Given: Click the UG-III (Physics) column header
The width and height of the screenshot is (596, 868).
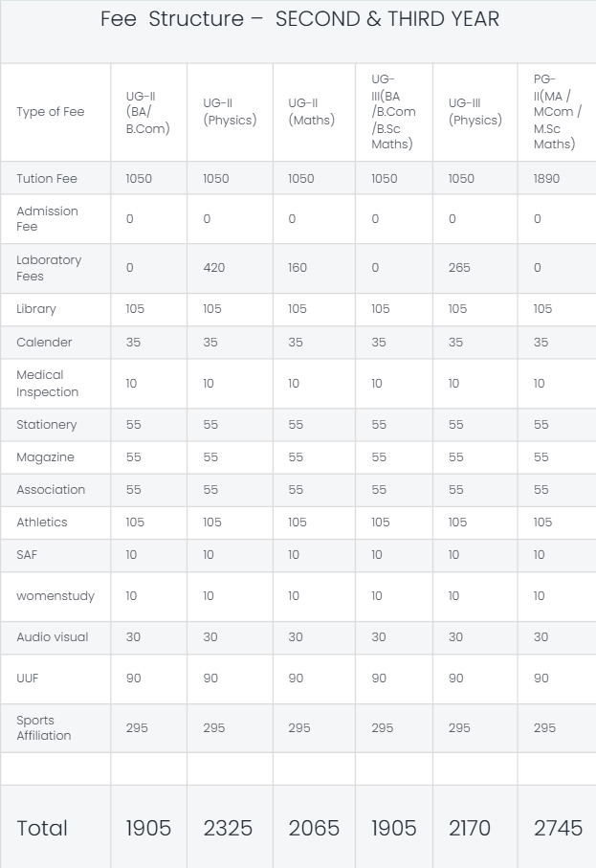Looking at the screenshot, I should click(475, 112).
